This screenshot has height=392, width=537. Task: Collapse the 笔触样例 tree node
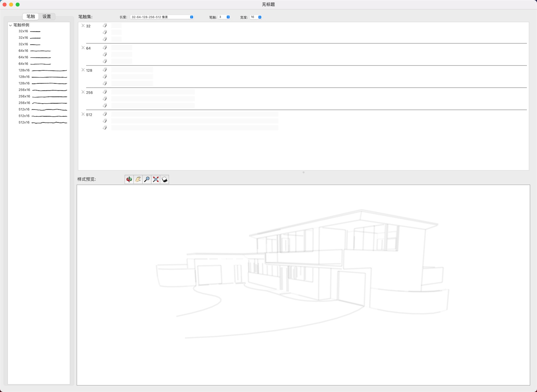click(x=10, y=25)
